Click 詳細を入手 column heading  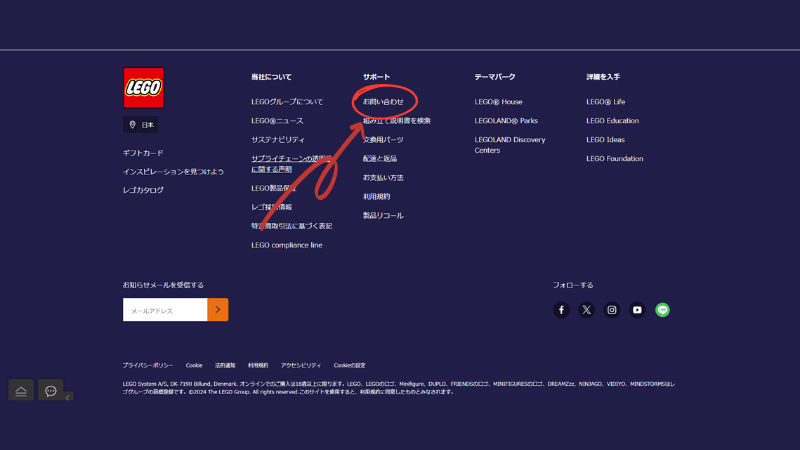coord(603,77)
